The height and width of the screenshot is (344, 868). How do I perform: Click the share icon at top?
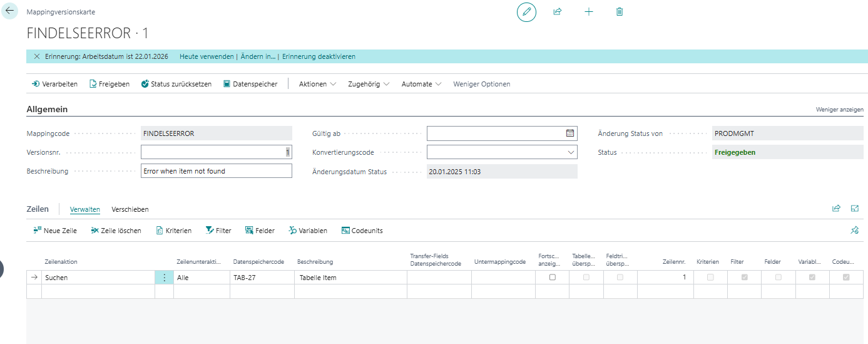pos(557,12)
